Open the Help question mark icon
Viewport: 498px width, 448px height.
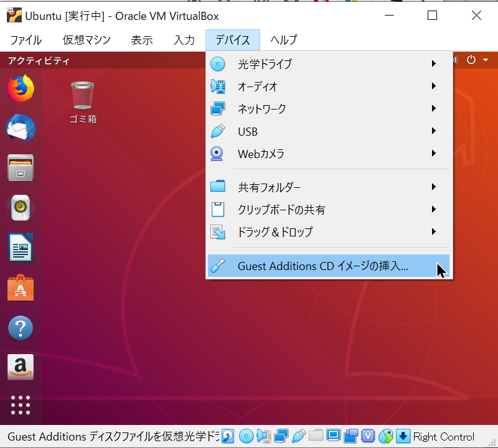[x=21, y=328]
